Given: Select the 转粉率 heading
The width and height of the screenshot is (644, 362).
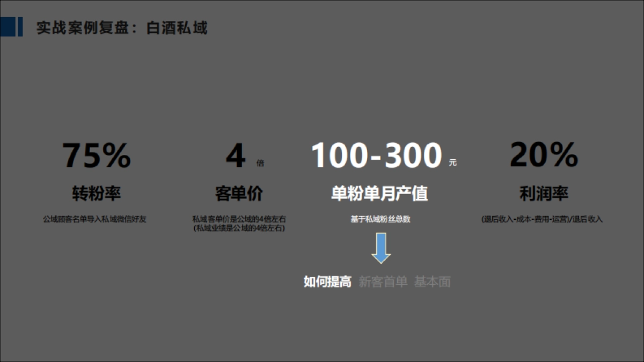Looking at the screenshot, I should (x=97, y=194).
